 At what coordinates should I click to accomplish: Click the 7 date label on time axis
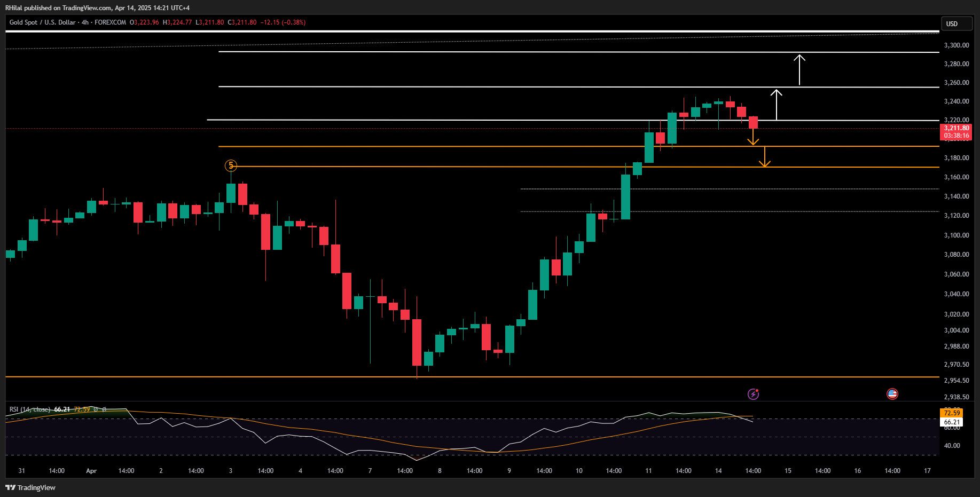point(370,471)
